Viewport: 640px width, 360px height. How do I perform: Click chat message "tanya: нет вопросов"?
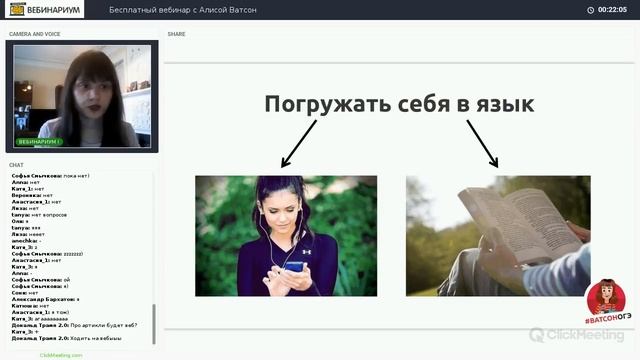[39, 215]
